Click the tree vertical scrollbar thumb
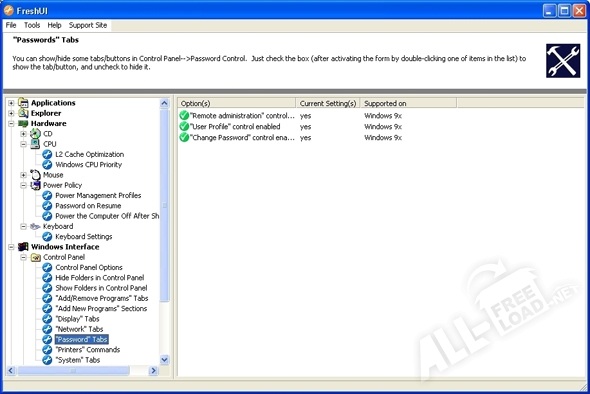 [x=164, y=205]
